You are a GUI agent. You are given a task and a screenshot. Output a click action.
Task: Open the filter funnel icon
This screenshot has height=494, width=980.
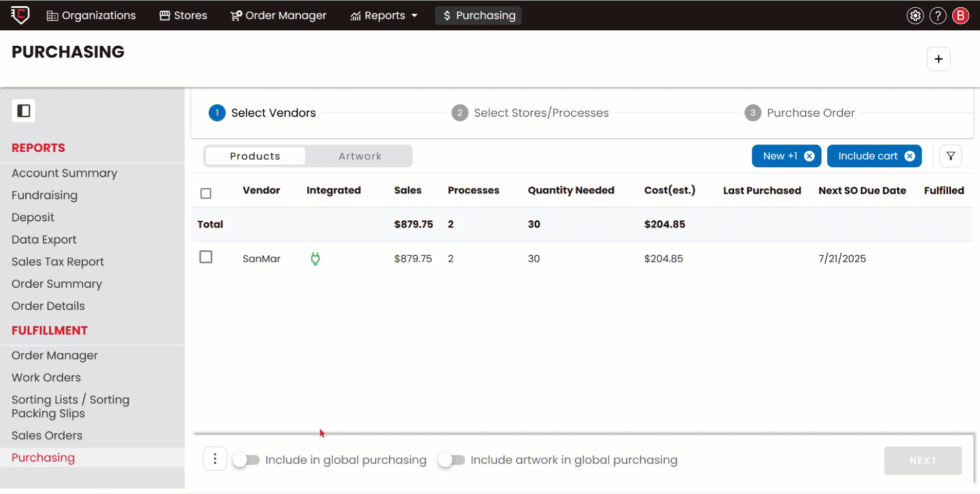tap(951, 156)
